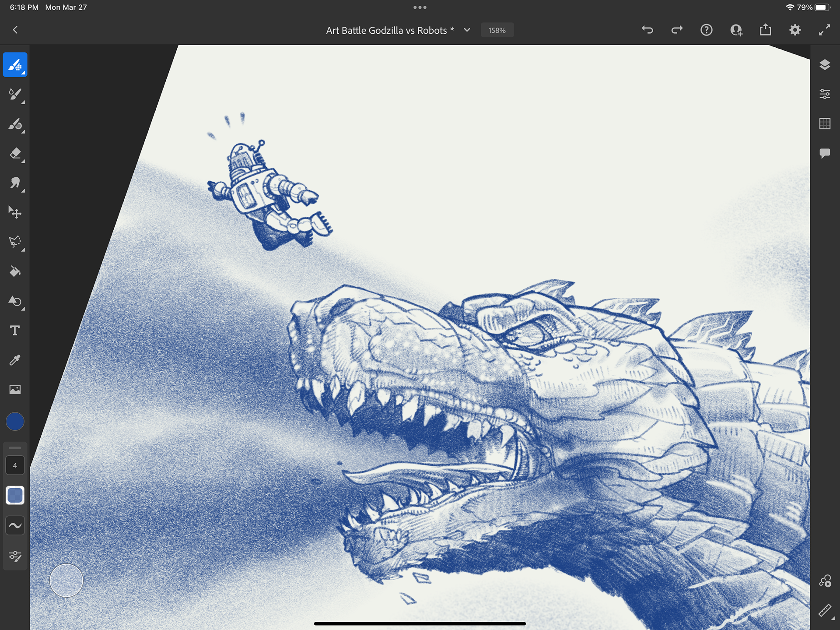Enter full screen mode
Image resolution: width=840 pixels, height=630 pixels.
tap(824, 30)
